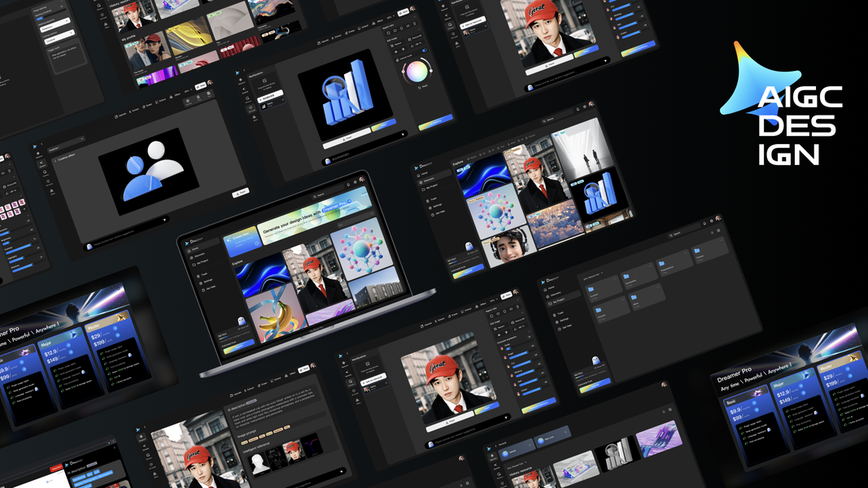Viewport: 868px width, 488px height.
Task: Select My Project in the laptop screen sidebar
Action: (x=202, y=261)
